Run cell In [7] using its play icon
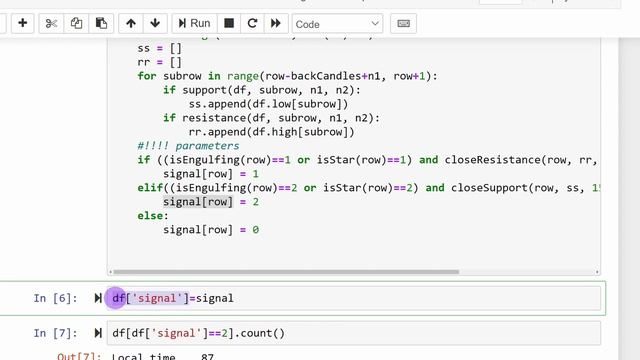 (x=98, y=333)
